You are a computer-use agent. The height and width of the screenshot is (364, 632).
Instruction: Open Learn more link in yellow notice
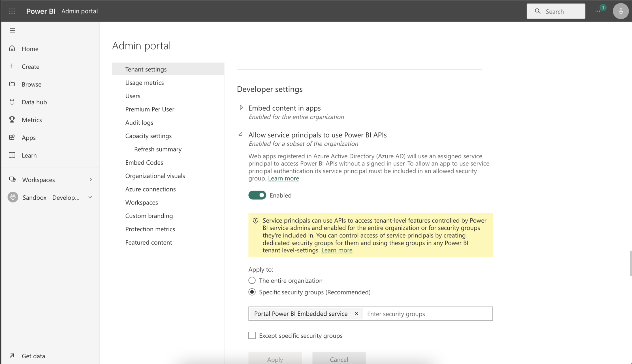337,250
